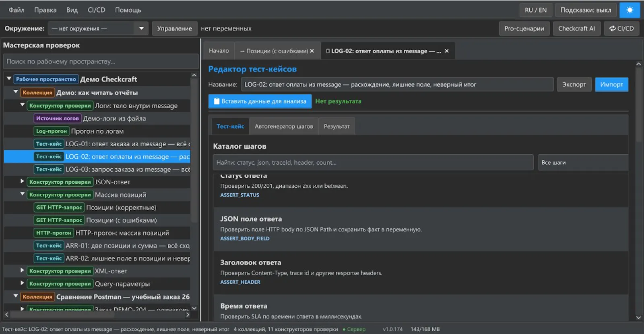Focus the workspace search field

(x=101, y=61)
